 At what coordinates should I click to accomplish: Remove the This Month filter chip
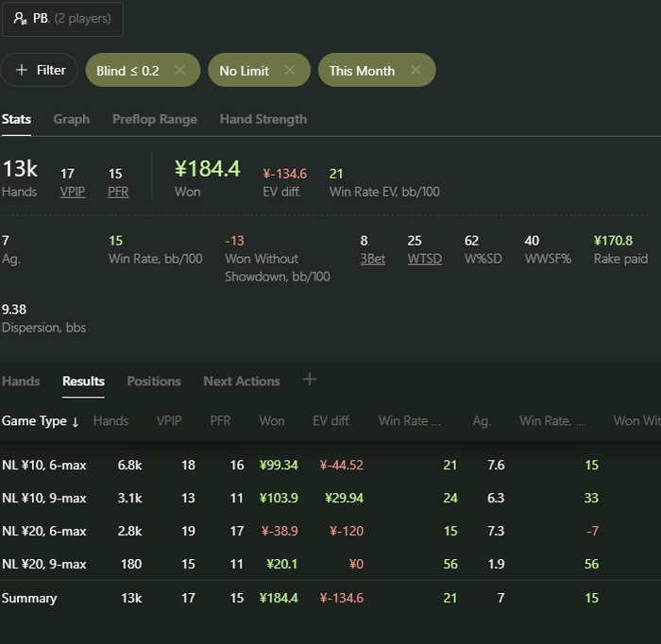415,70
